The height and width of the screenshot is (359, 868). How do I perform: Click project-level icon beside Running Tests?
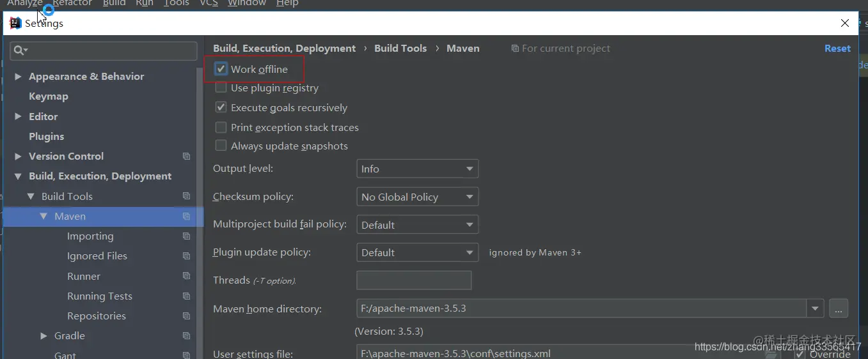186,296
